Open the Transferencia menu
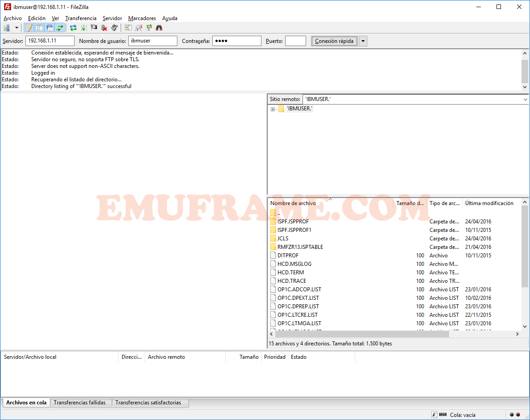Viewport: 530px width, 420px height. [x=81, y=18]
